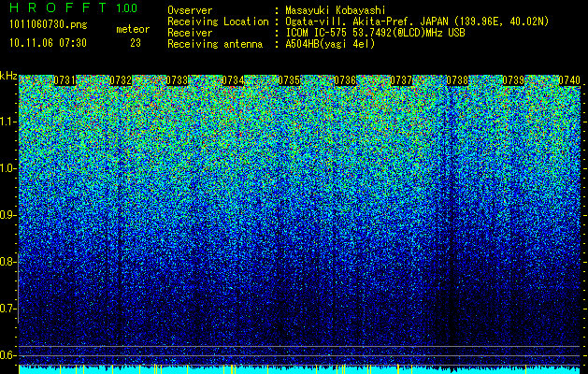Image resolution: width=588 pixels, height=374 pixels.
Task: Click the kHz axis unit label
Action: point(8,76)
